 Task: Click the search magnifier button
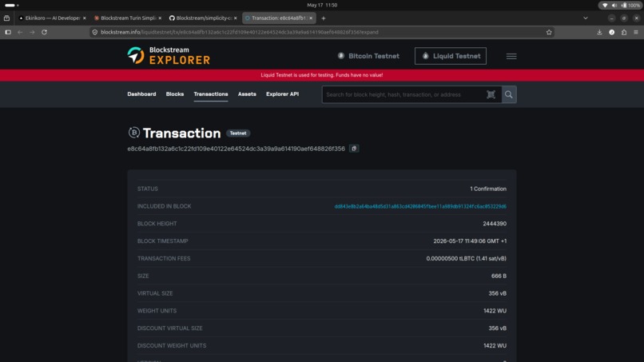click(x=508, y=94)
